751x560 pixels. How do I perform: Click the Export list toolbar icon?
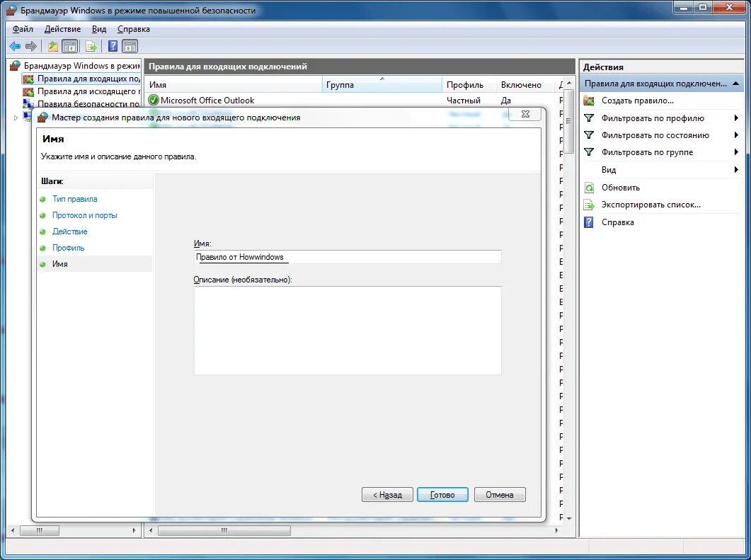coord(91,47)
